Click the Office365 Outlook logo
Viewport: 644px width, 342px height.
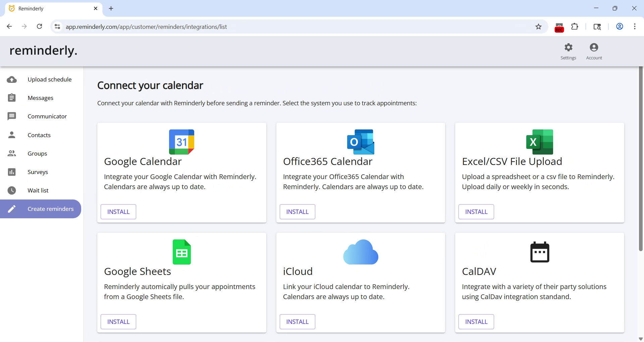pyautogui.click(x=361, y=142)
